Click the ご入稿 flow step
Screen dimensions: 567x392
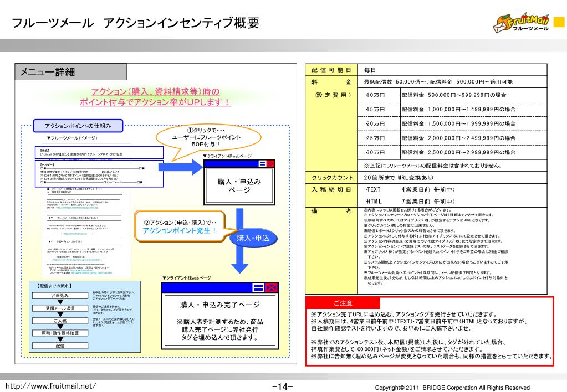tap(60, 321)
